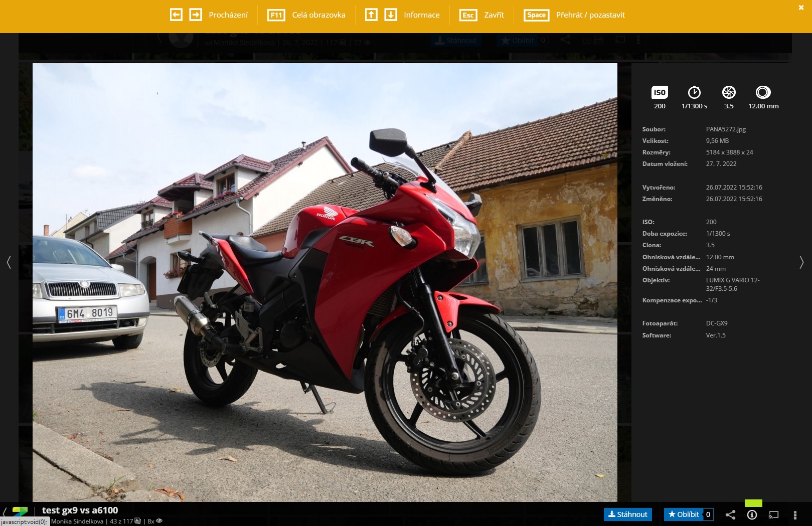Click the F11 fullscreen key hint
Viewport: 812px width, 526px height.
click(x=276, y=15)
